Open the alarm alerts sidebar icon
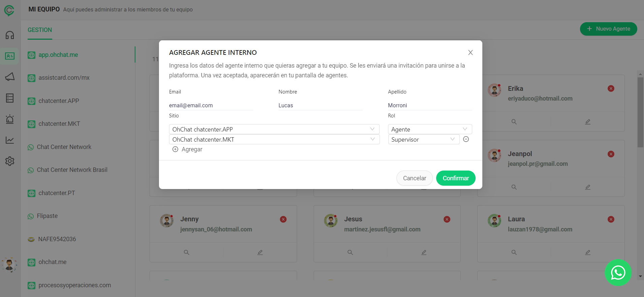The image size is (644, 297). coord(10,119)
